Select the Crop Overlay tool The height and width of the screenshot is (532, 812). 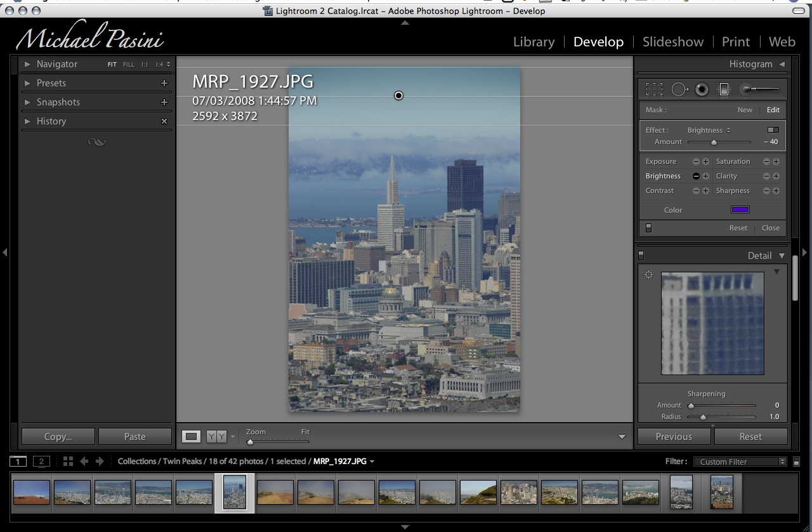[x=654, y=90]
